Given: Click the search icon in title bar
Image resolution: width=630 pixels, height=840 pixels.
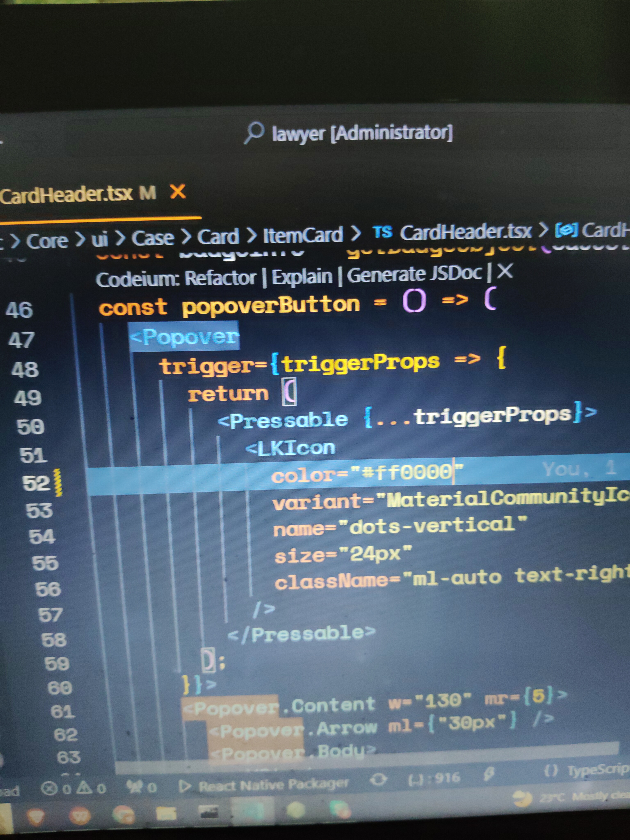Looking at the screenshot, I should (x=254, y=133).
